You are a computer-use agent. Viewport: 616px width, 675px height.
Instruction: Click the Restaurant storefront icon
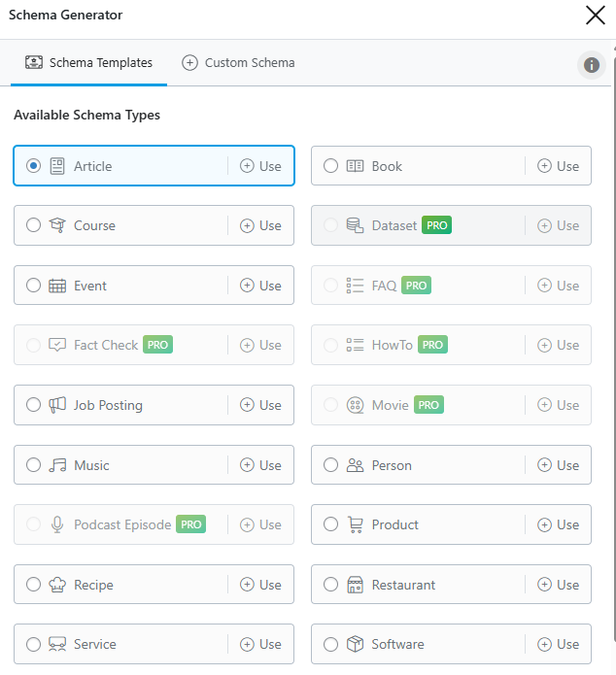[355, 585]
